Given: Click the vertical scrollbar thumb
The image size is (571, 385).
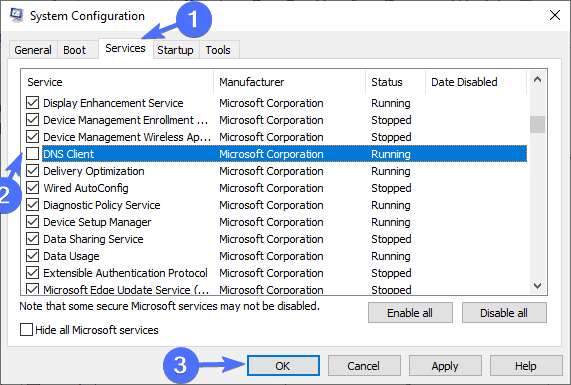Looking at the screenshot, I should coord(537,125).
